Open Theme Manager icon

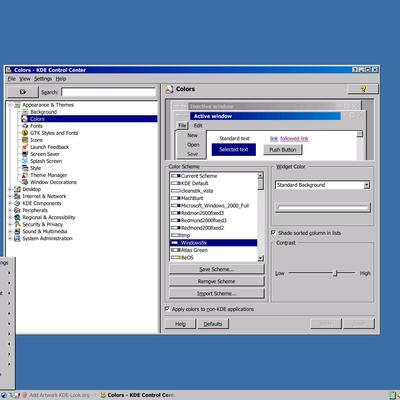pos(25,175)
